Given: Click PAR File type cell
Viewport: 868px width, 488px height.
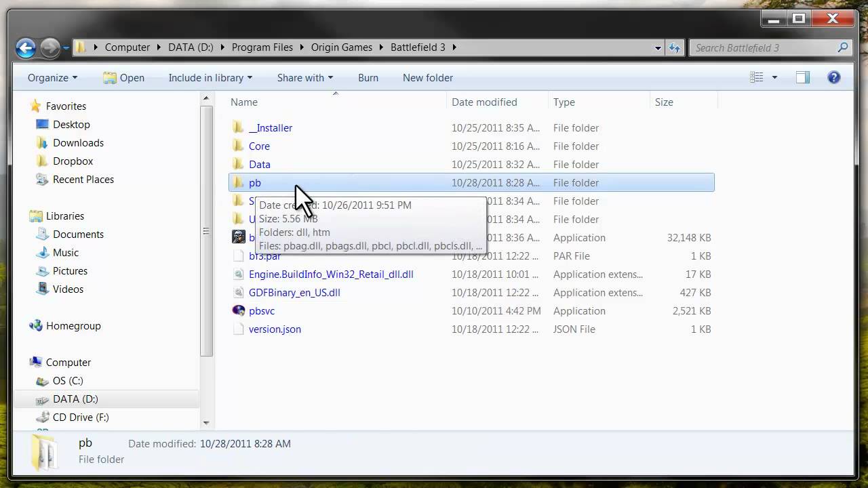Looking at the screenshot, I should (x=572, y=256).
